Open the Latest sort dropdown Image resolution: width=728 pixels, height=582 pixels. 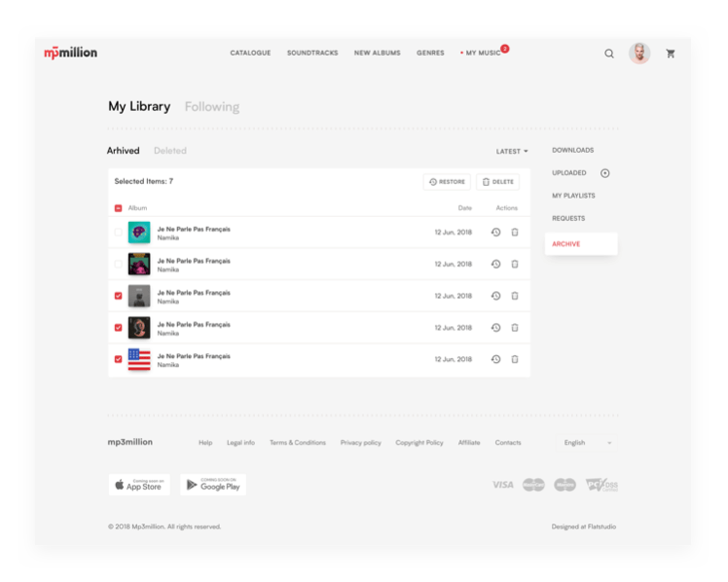[x=512, y=152]
